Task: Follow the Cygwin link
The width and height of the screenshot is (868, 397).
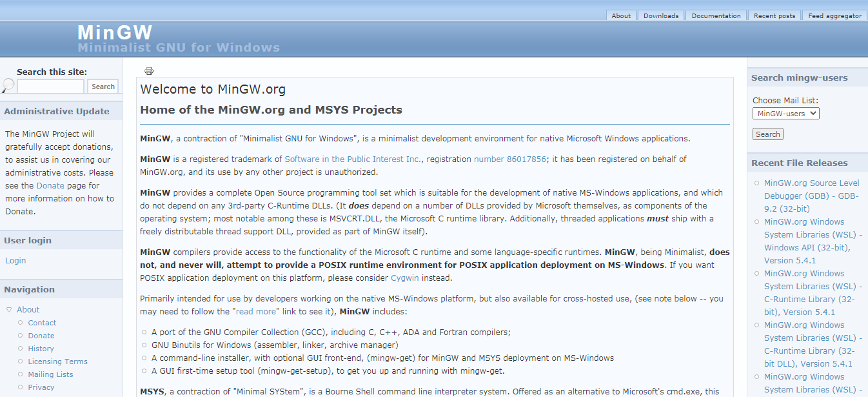Action: pos(405,278)
